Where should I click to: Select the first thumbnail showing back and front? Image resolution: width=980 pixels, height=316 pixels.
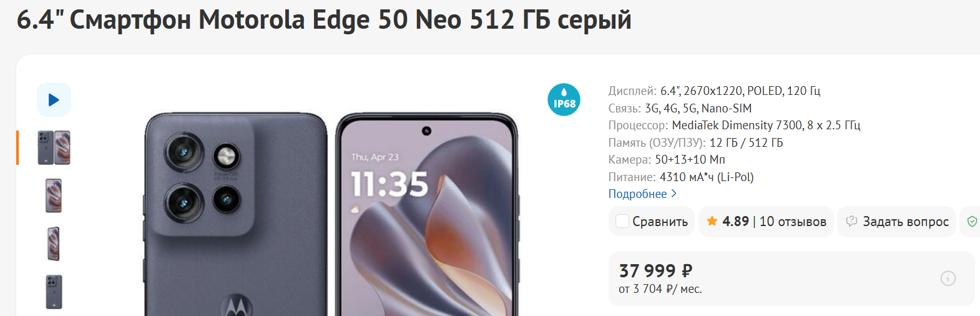click(x=54, y=147)
